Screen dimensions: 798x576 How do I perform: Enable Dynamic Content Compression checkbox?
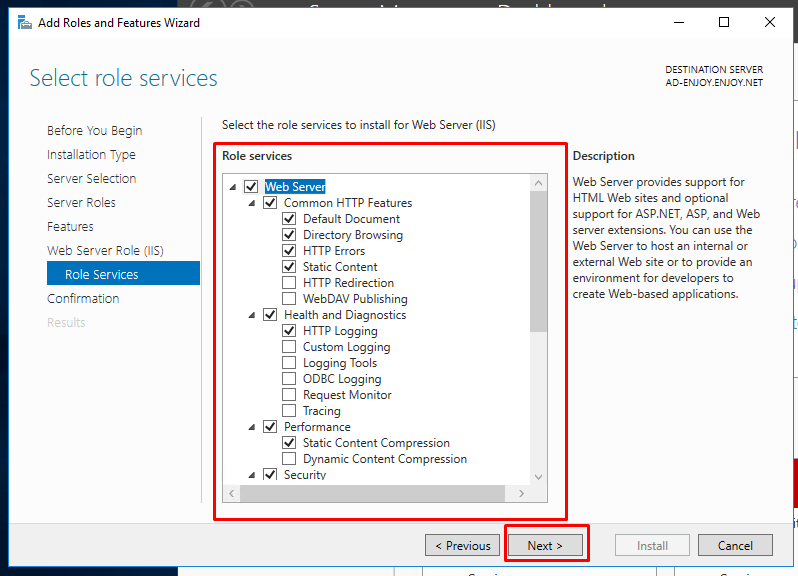click(x=289, y=458)
